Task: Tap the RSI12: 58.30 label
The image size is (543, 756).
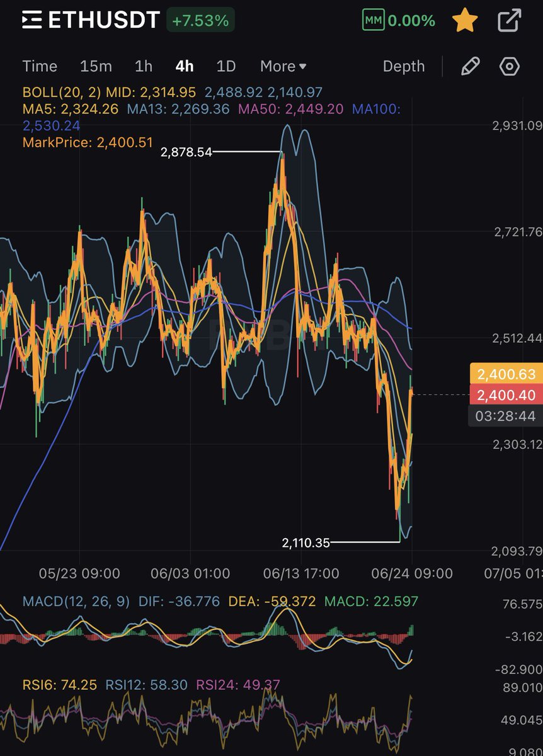Action: (x=146, y=685)
